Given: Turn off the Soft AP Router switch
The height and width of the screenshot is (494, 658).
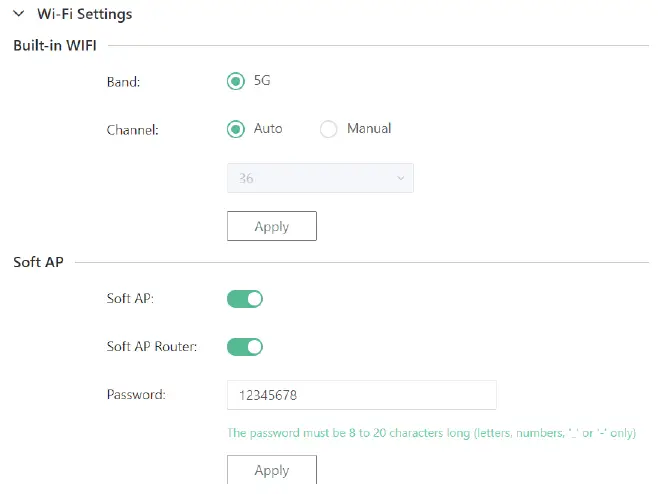Looking at the screenshot, I should click(245, 347).
